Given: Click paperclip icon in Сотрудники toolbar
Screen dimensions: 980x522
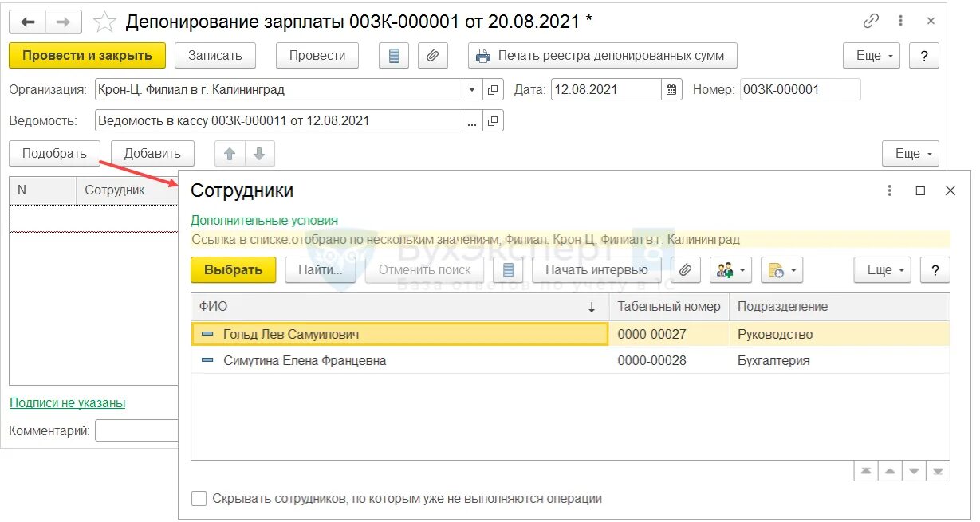Looking at the screenshot, I should pyautogui.click(x=685, y=270).
